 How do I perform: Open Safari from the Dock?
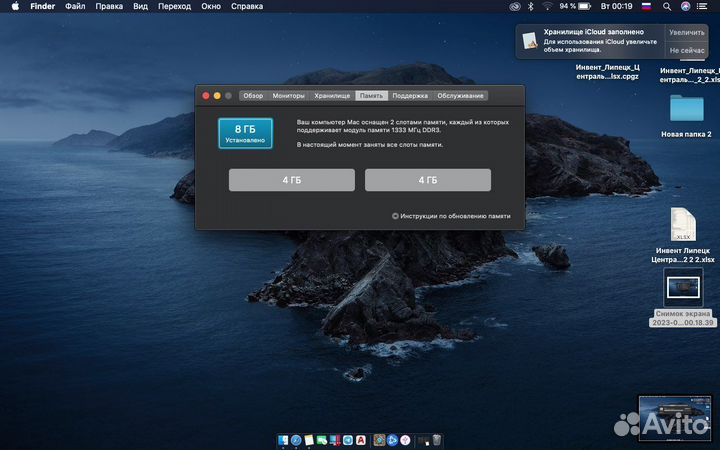296,440
